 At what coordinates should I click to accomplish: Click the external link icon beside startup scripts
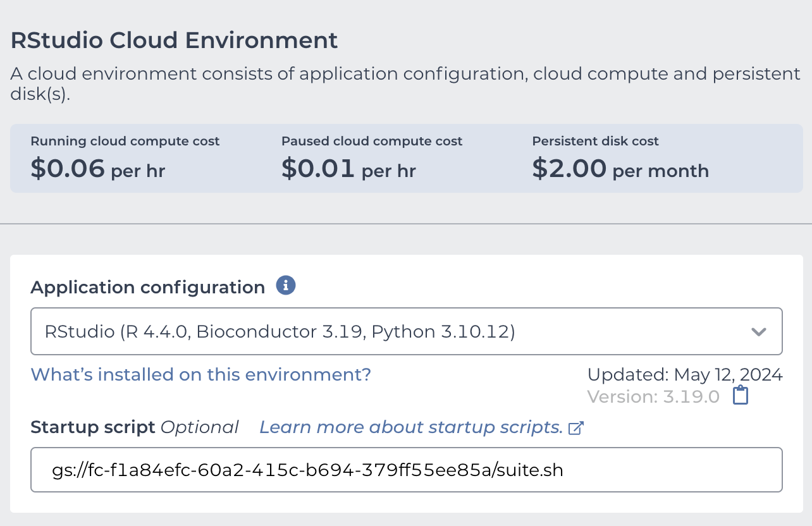[575, 428]
